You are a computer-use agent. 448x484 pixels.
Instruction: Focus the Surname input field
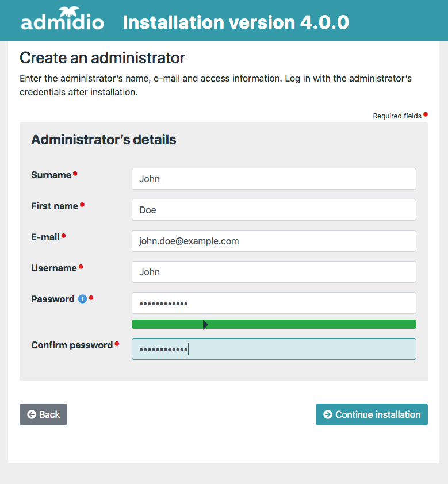click(x=274, y=179)
